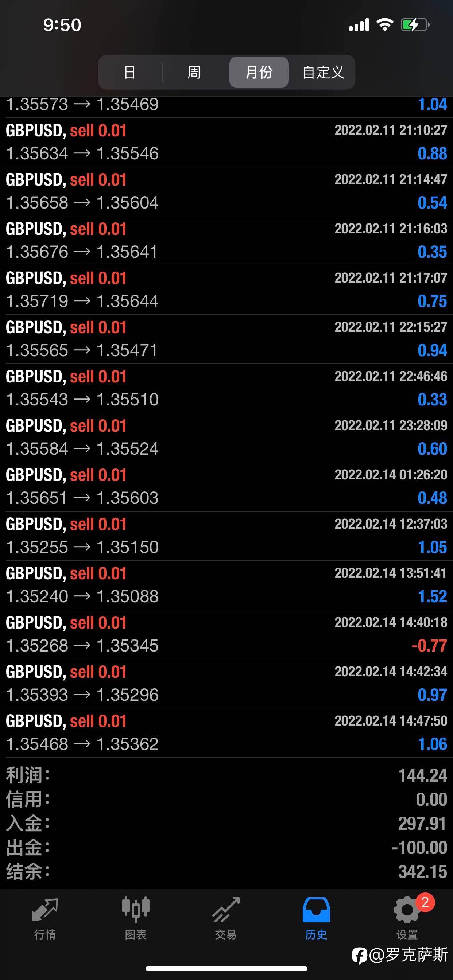Tap the 入金 deposit value 297.91

[422, 824]
